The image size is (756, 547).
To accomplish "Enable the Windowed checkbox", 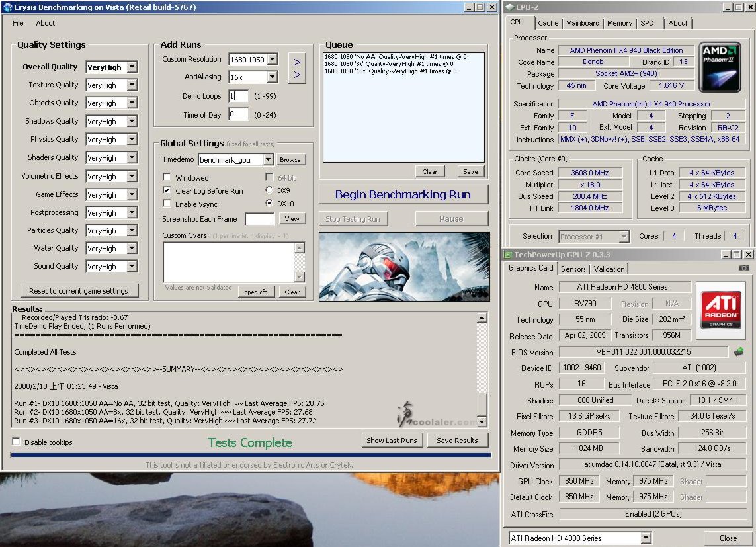I will click(167, 177).
